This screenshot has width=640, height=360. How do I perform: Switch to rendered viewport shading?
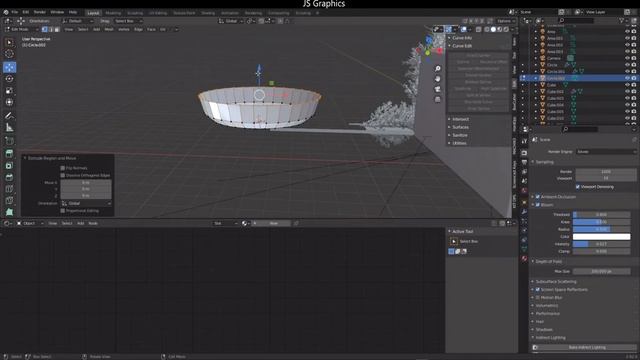(x=506, y=29)
